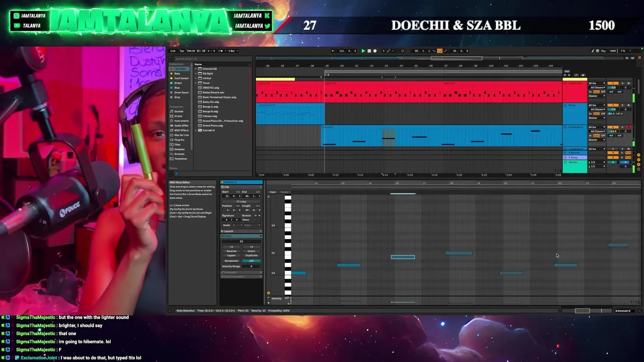Enable Draw Mode with the pencil icon
Screen dimensions: 644x362
tap(593, 51)
